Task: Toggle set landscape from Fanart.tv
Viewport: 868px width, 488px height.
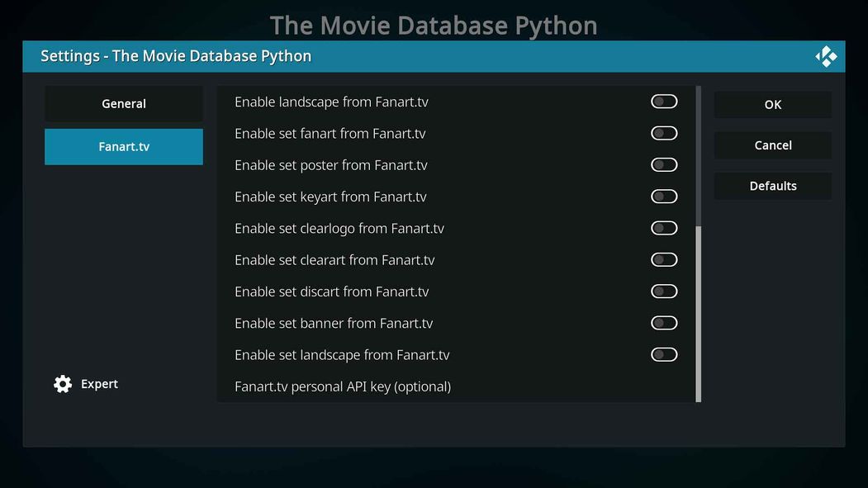Action: pyautogui.click(x=663, y=353)
